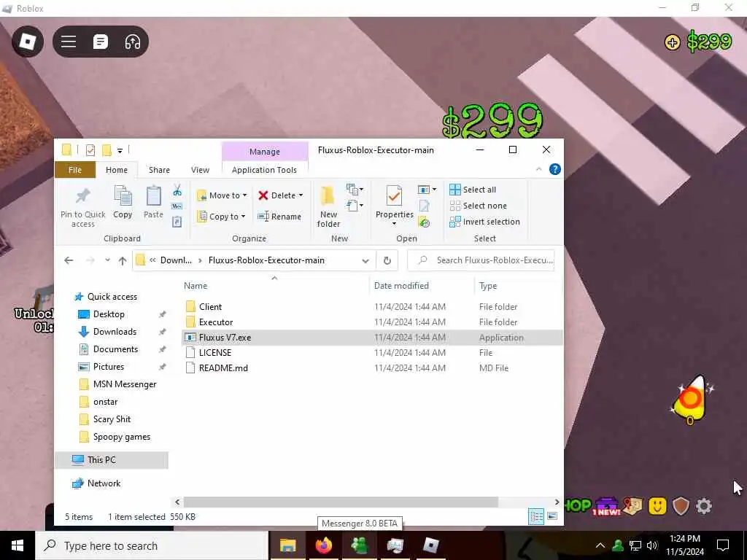The image size is (747, 560).
Task: Click the volume icon in system tray
Action: click(652, 545)
